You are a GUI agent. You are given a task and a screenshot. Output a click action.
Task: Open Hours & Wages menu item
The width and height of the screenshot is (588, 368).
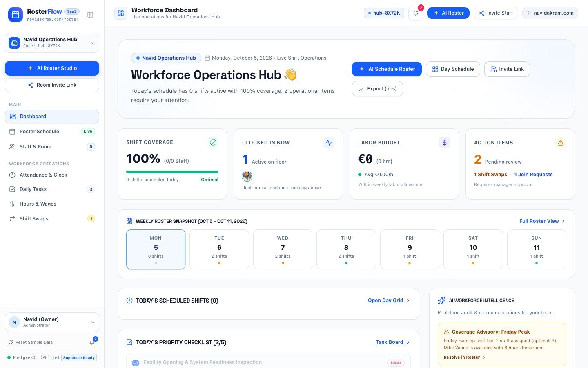(52, 204)
